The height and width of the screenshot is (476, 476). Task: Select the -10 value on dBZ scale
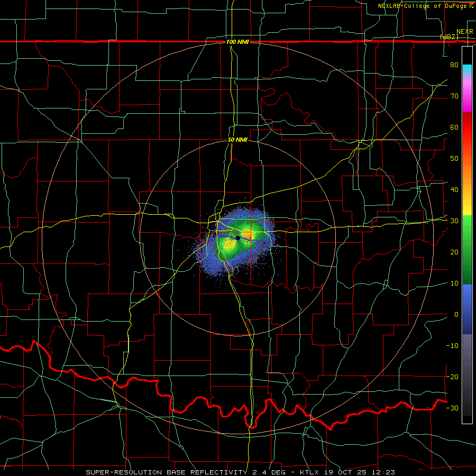click(x=452, y=346)
